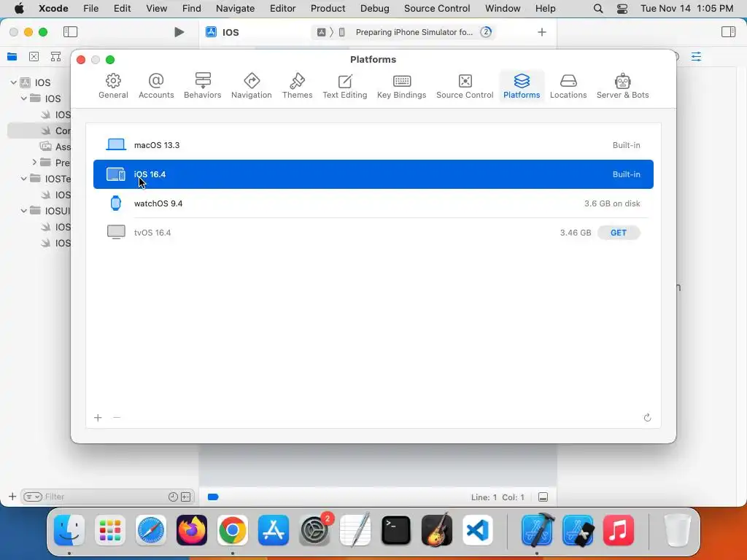Switch to the Server & Bots tab
Screen dimensions: 747x560
pos(622,86)
